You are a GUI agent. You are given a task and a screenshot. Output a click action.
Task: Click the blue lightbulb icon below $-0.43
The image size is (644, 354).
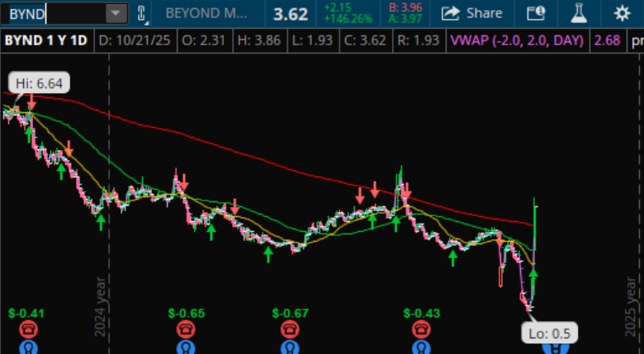421,348
